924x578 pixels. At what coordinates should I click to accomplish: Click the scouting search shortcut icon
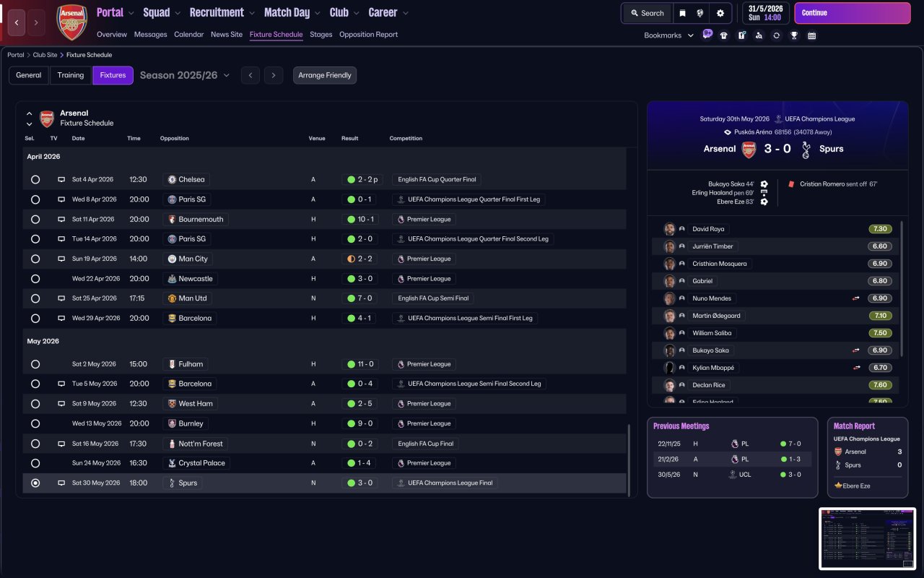coord(759,35)
